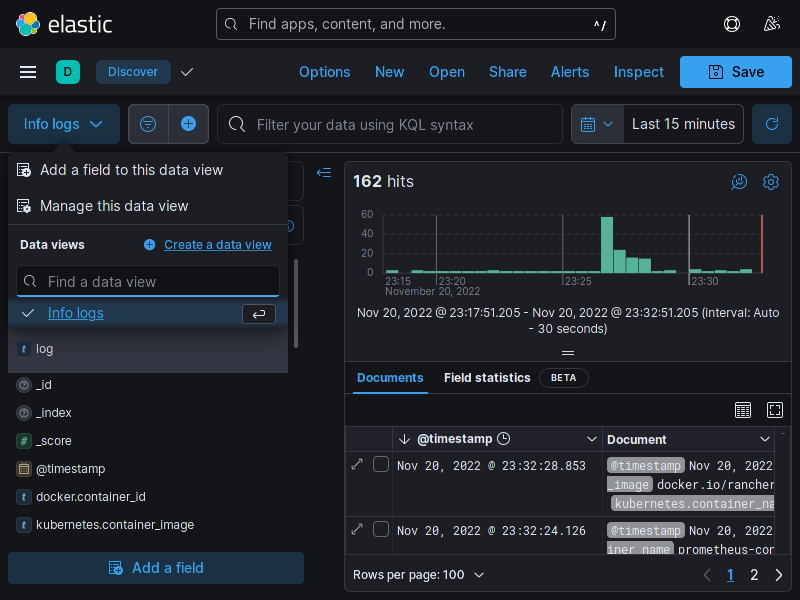Image resolution: width=800 pixels, height=600 pixels.
Task: Click the plus icon to add a filter
Action: point(188,124)
